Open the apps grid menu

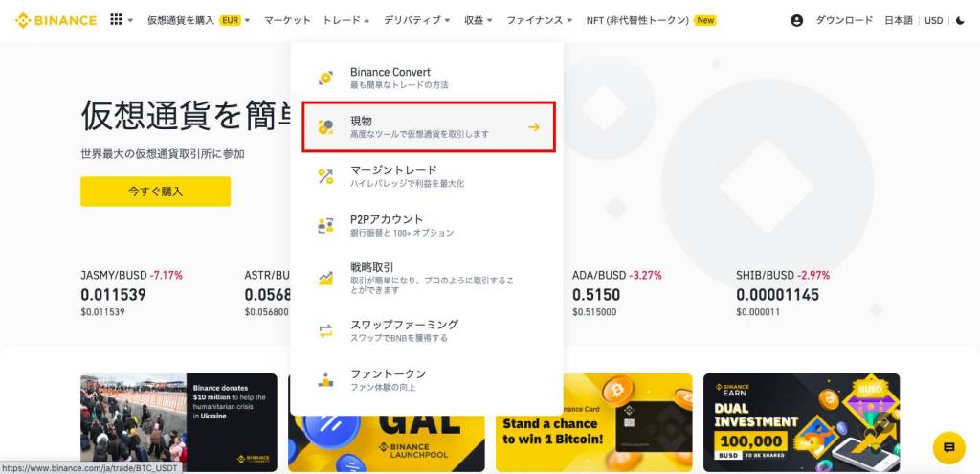(x=117, y=20)
